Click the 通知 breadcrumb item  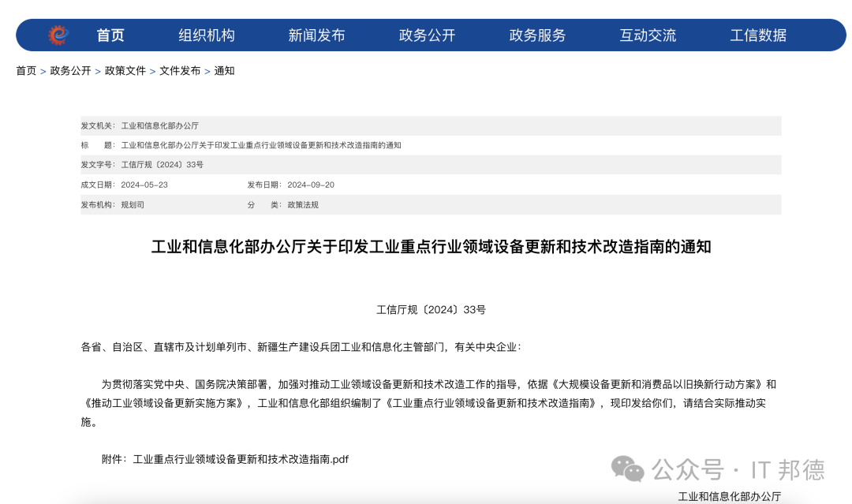click(x=224, y=71)
